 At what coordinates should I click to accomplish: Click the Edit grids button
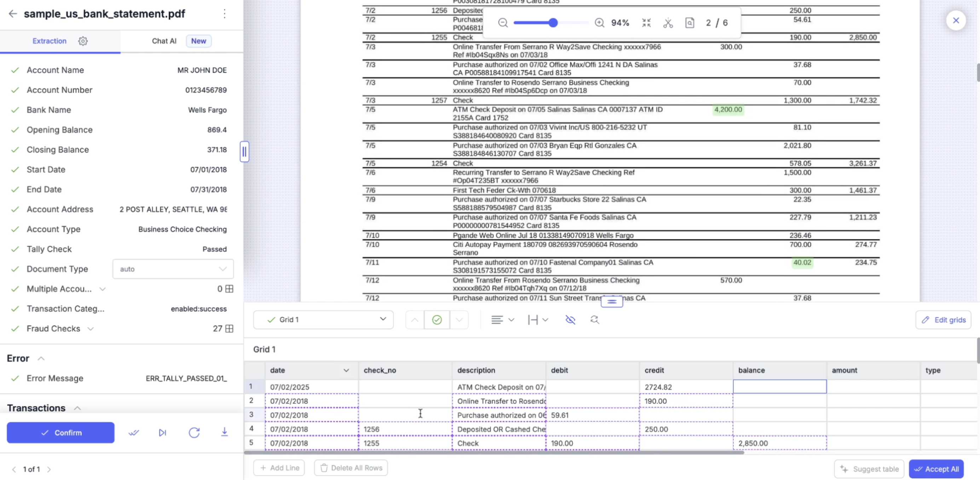[x=944, y=320]
